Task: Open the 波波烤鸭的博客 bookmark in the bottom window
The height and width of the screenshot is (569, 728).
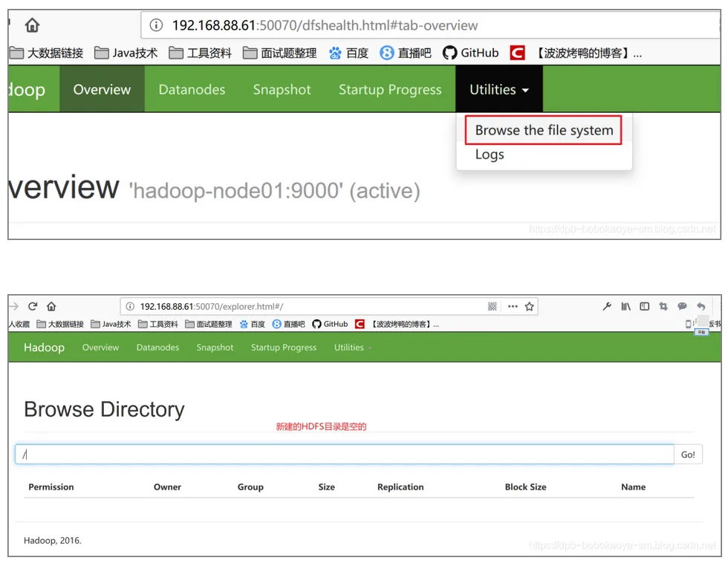Action: pyautogui.click(x=397, y=324)
